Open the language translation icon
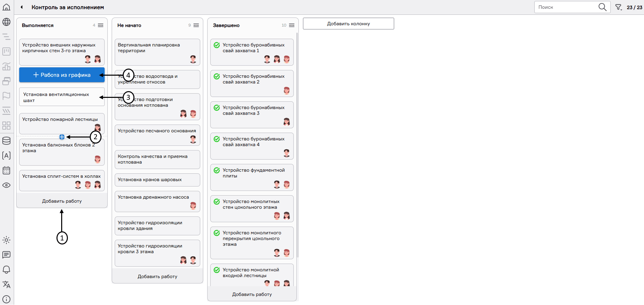This screenshot has width=644, height=305. pos(6,284)
